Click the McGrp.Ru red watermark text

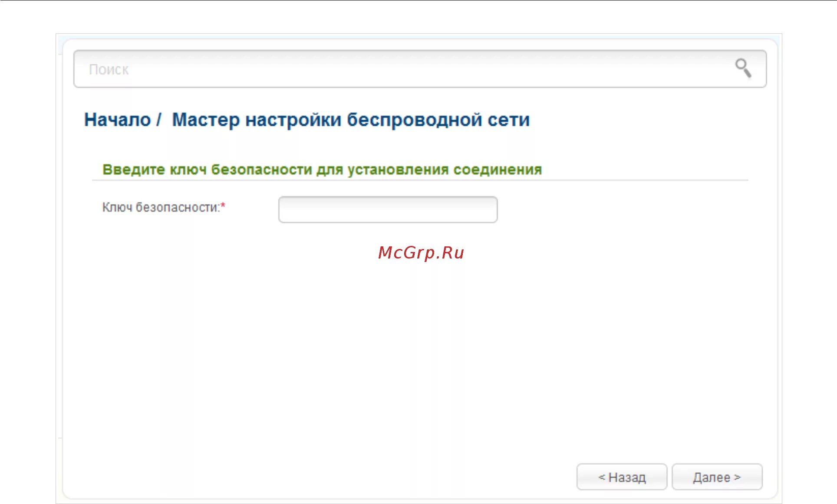tap(421, 252)
